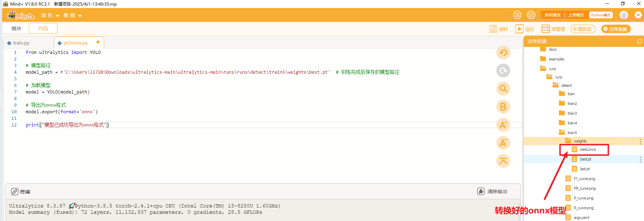
Task: Open settings gear in top bar
Action: pos(638,15)
